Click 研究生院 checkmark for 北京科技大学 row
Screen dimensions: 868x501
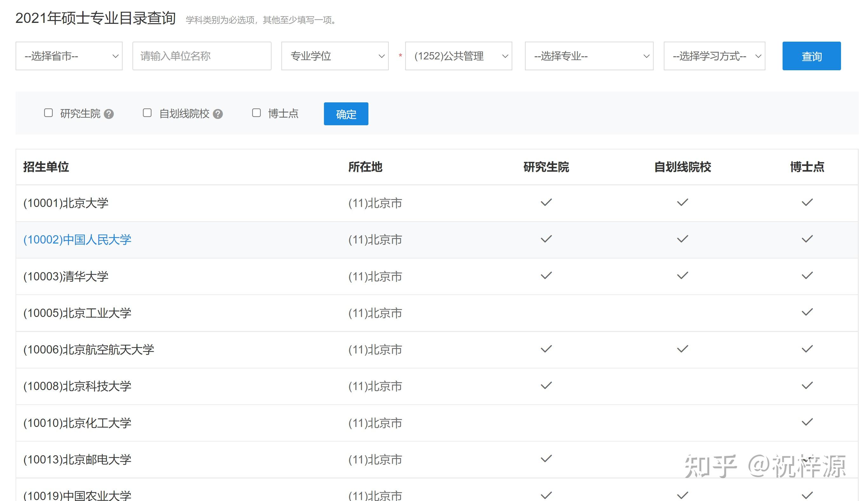pyautogui.click(x=546, y=386)
